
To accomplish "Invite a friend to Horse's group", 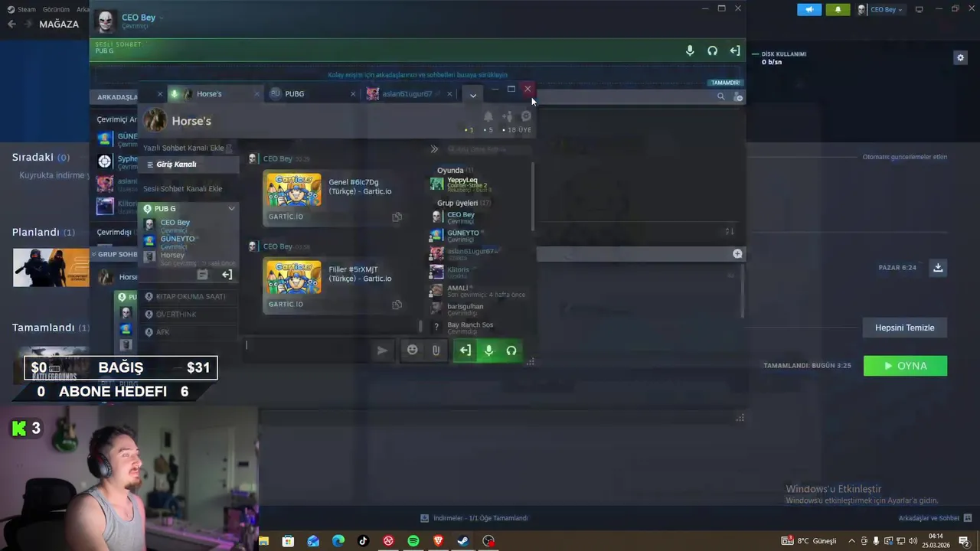I will pos(507,116).
